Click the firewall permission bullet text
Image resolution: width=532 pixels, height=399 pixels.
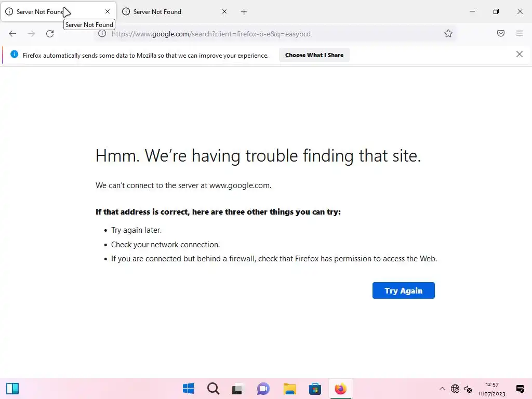click(274, 259)
